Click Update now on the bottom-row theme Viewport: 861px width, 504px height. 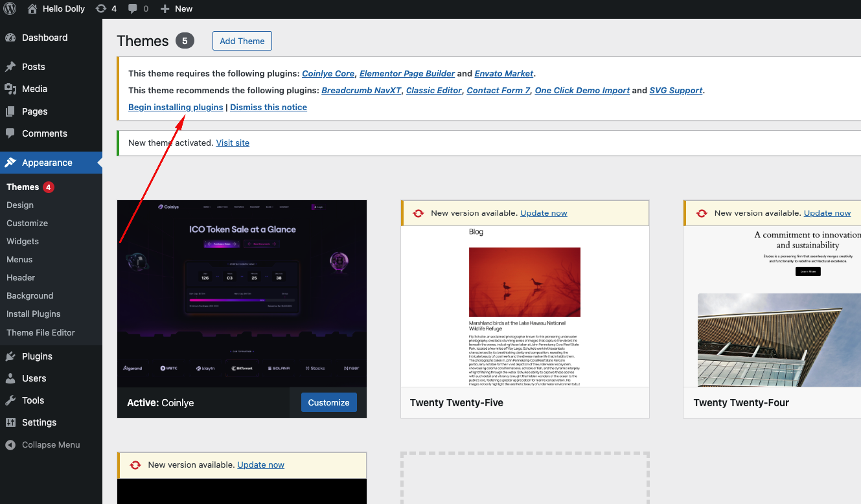(x=260, y=464)
